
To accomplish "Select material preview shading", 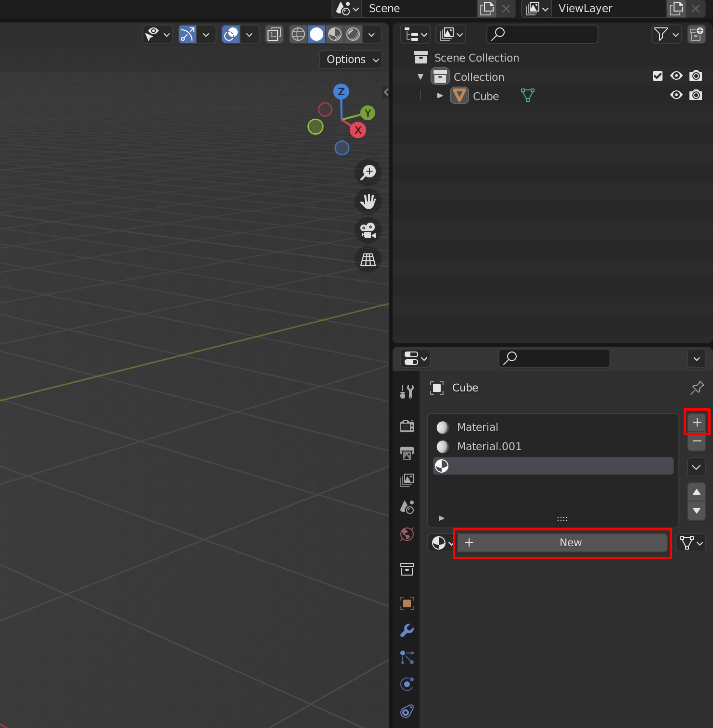I will pos(335,34).
